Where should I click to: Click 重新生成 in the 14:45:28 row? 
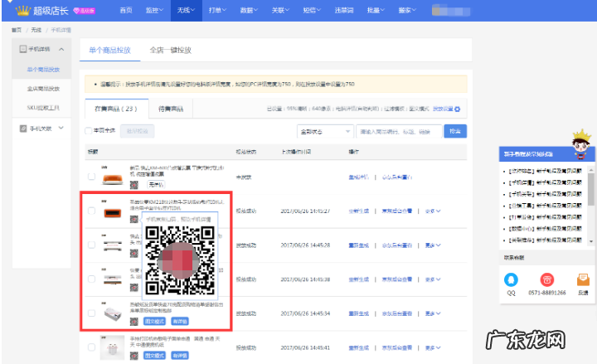click(x=359, y=245)
